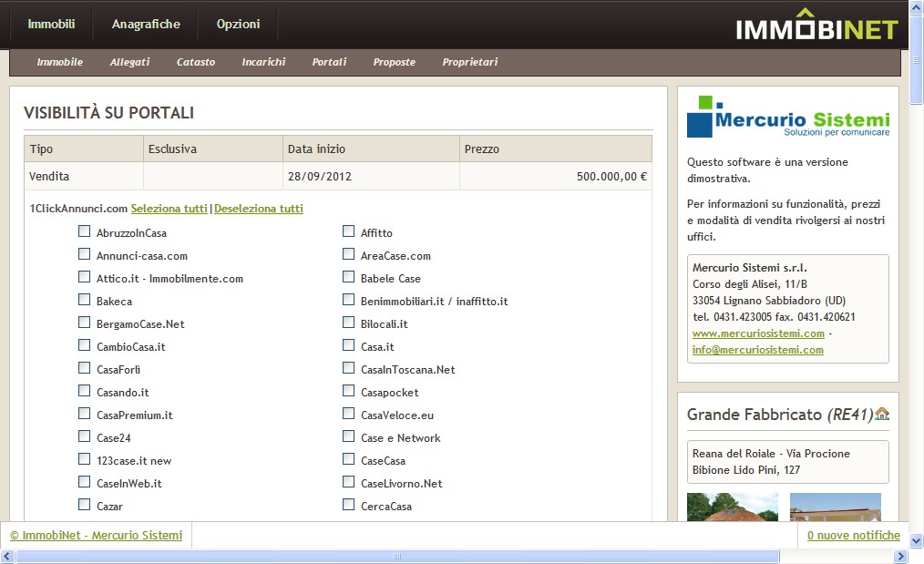Click the Mercurio Sistemi logo
924x564 pixels.
[787, 117]
